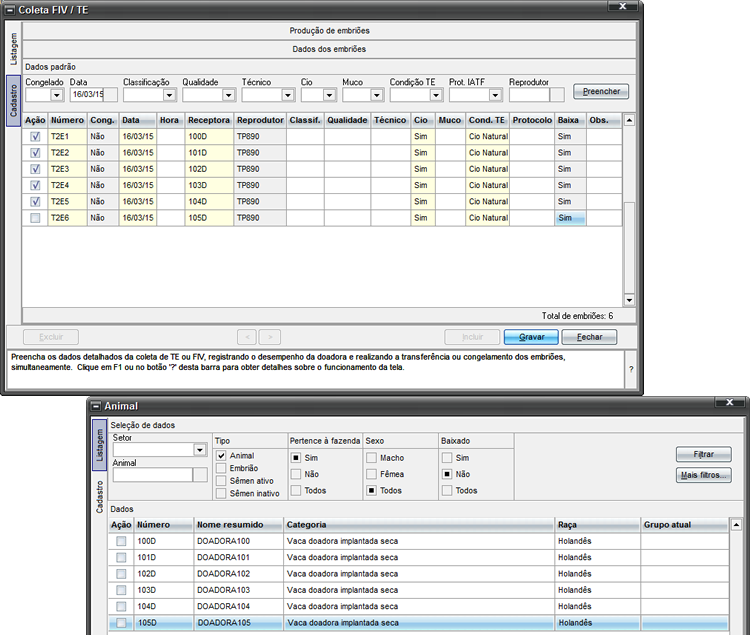
Task: Click the Incluir button
Action: 472,337
